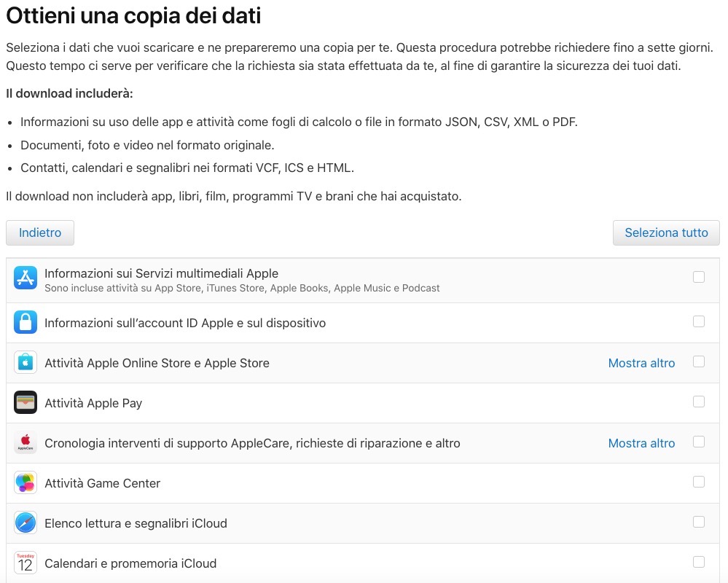728x583 pixels.
Task: Tick the AppleCare support history checkbox
Action: [699, 442]
